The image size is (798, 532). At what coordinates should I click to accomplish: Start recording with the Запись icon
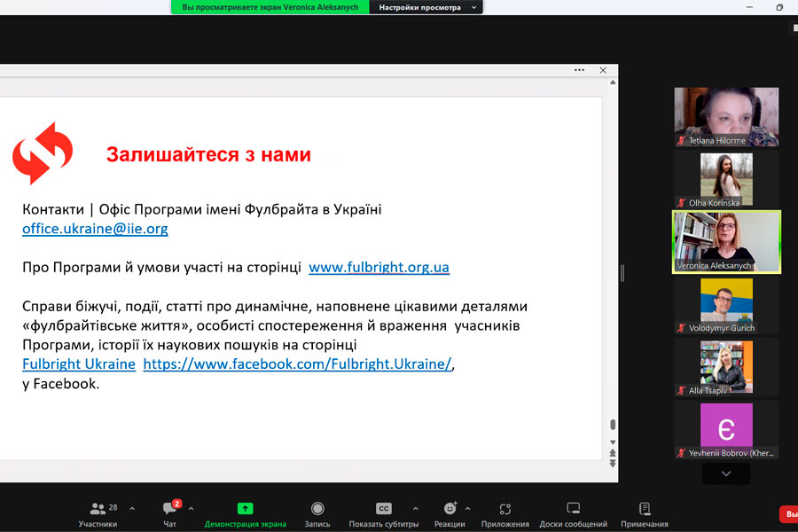pos(317,508)
